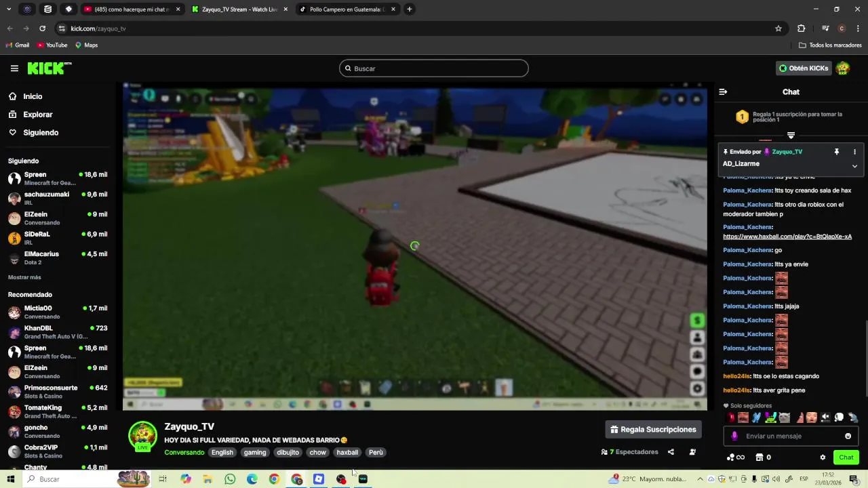Open the Gmail bookmark

click(x=17, y=45)
